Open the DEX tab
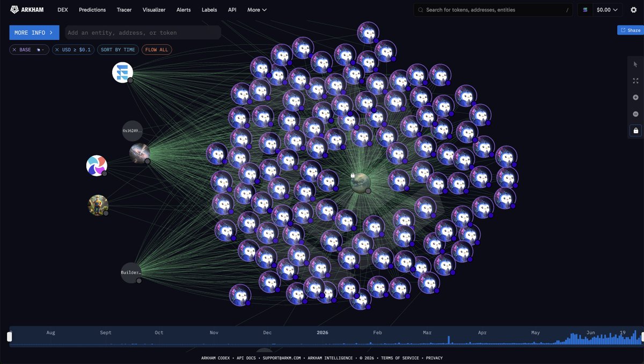Image resolution: width=644 pixels, height=364 pixels. click(x=63, y=10)
